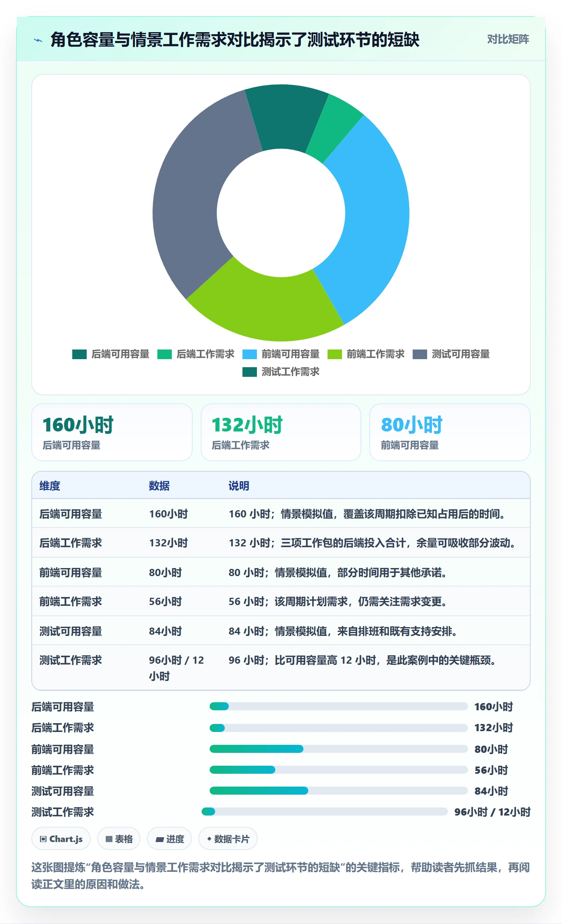Screen dimensions: 562x924
Task: Toggle the 测试可用容量 legend entry
Action: tap(451, 354)
